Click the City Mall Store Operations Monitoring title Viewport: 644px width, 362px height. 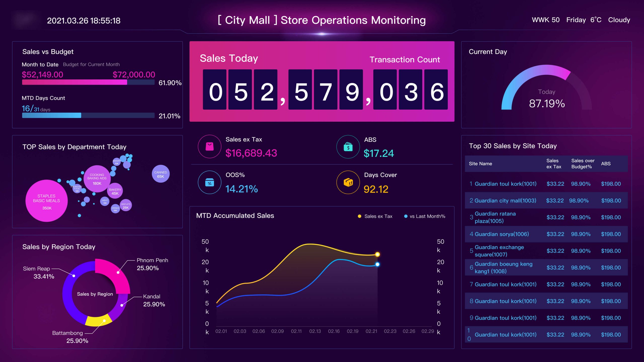click(x=322, y=20)
